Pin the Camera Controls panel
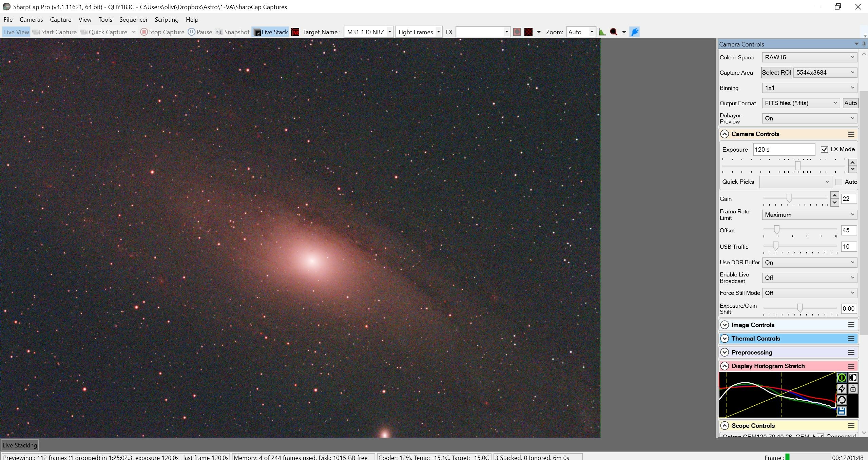This screenshot has width=868, height=460. point(864,44)
